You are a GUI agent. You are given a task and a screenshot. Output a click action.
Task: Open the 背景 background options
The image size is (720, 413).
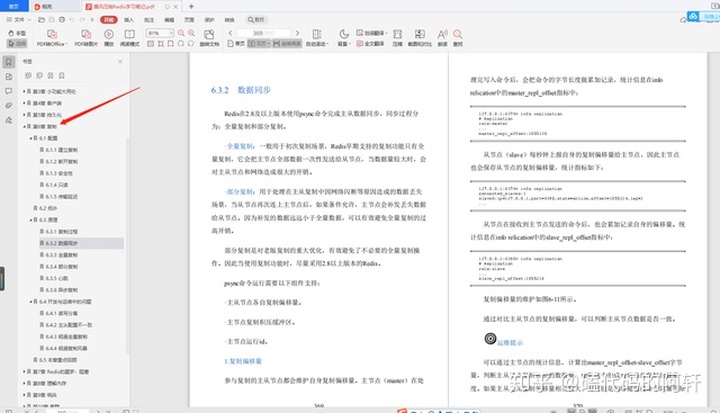(x=344, y=38)
